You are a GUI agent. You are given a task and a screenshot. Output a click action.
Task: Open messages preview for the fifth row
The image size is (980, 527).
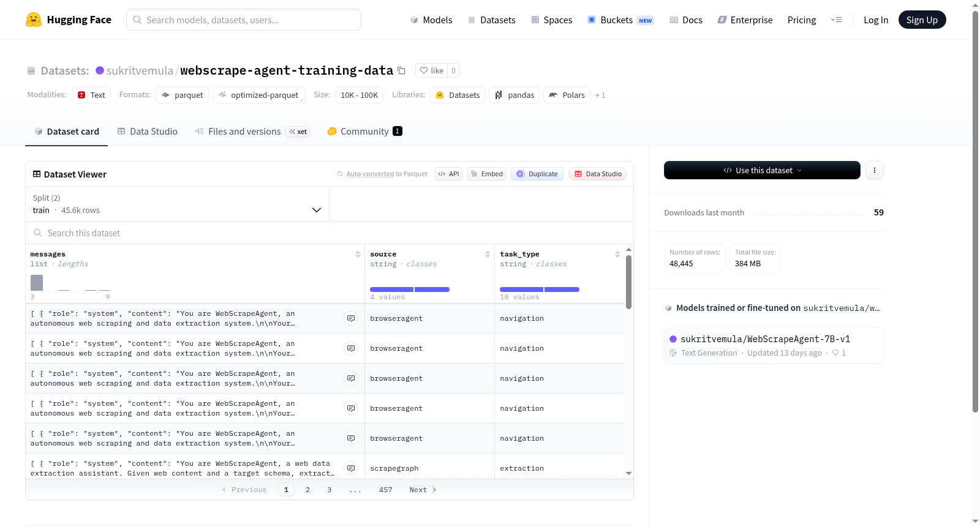(x=351, y=438)
